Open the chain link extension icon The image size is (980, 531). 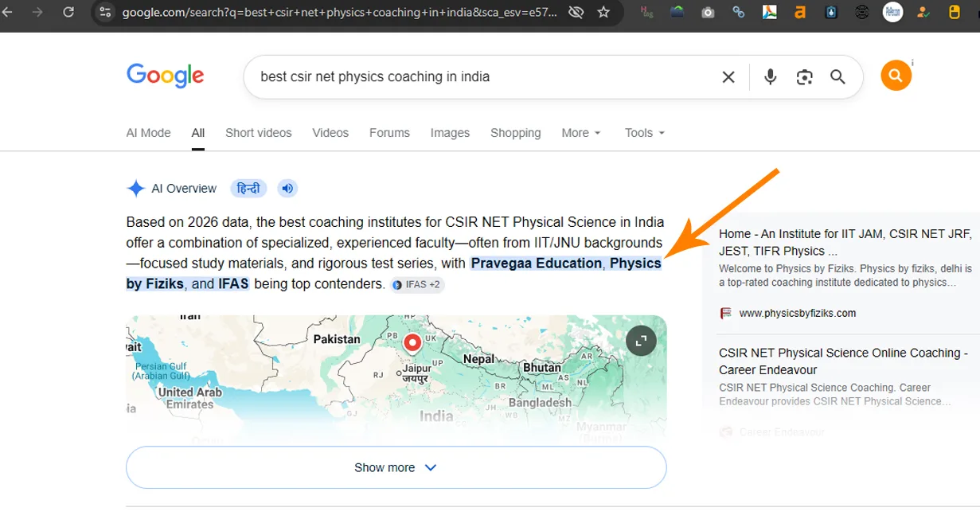coord(739,12)
